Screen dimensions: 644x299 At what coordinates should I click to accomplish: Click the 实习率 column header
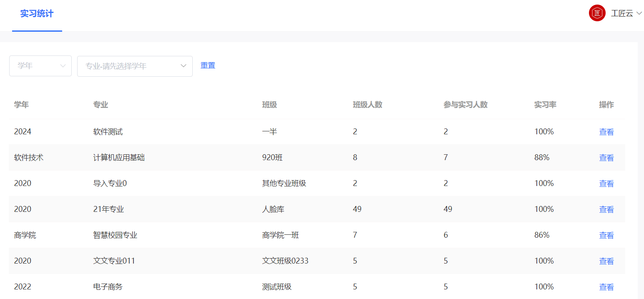(545, 105)
